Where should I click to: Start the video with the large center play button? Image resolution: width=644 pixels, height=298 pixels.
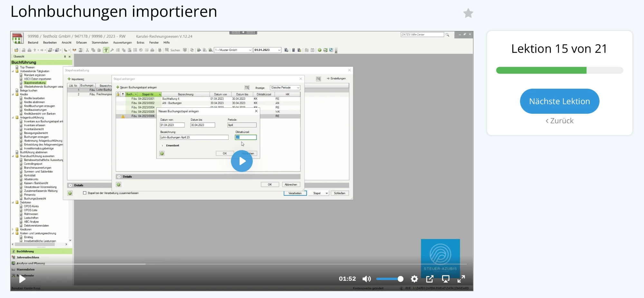tap(242, 161)
